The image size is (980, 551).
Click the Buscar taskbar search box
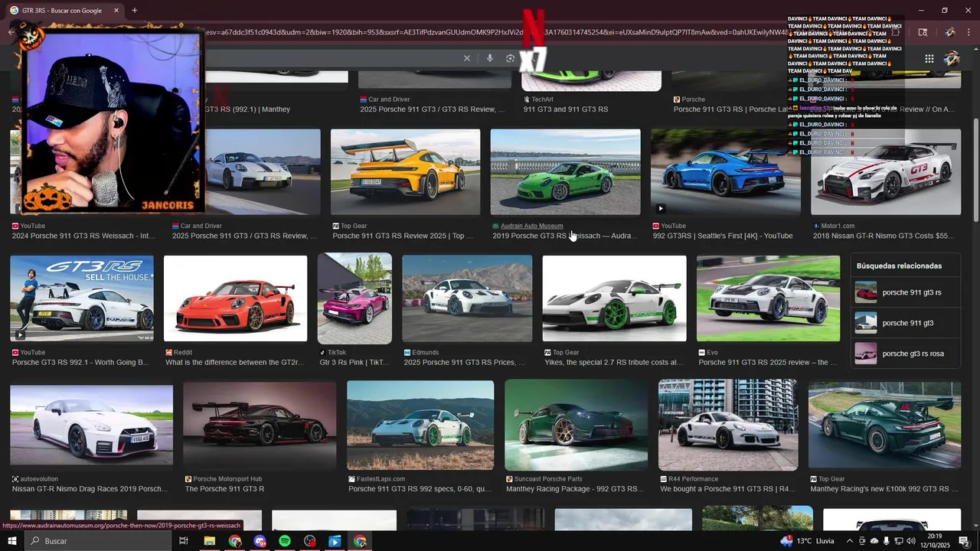(x=98, y=541)
